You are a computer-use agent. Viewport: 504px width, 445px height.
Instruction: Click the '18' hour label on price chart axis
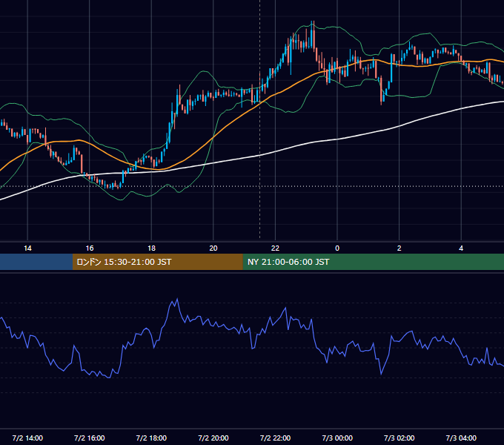pos(151,248)
